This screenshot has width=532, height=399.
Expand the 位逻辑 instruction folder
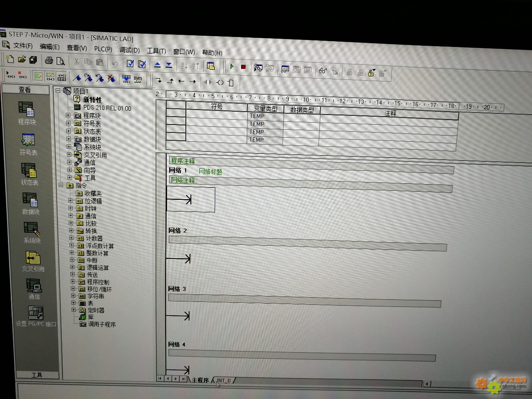pyautogui.click(x=70, y=200)
